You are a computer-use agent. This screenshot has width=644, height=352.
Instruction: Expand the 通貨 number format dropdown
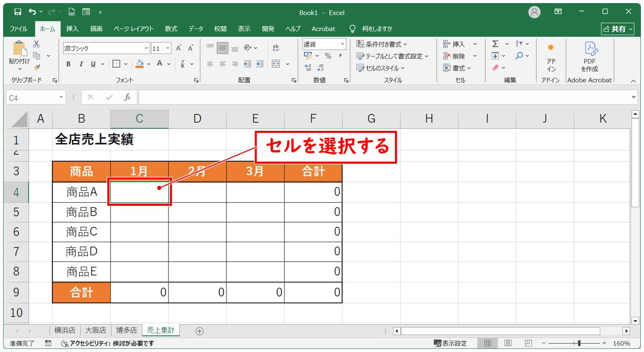(x=343, y=44)
